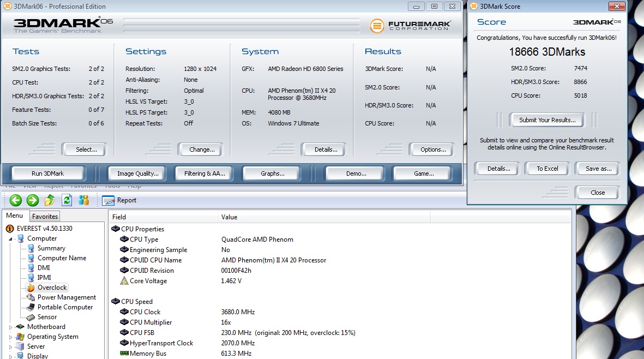The height and width of the screenshot is (359, 644).
Task: Click the Up folder arrow toolbar icon
Action: pyautogui.click(x=50, y=200)
